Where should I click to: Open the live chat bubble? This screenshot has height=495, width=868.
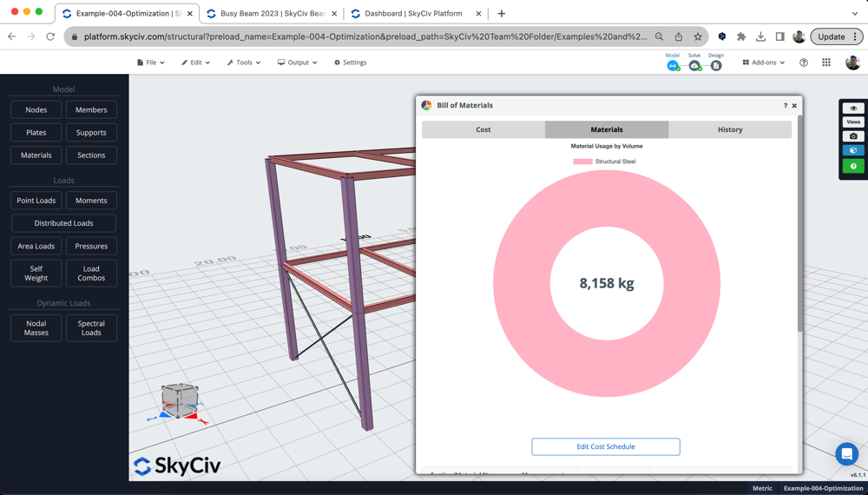[846, 454]
